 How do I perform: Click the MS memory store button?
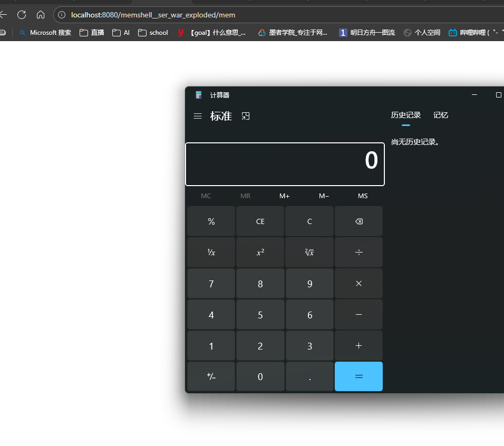363,196
